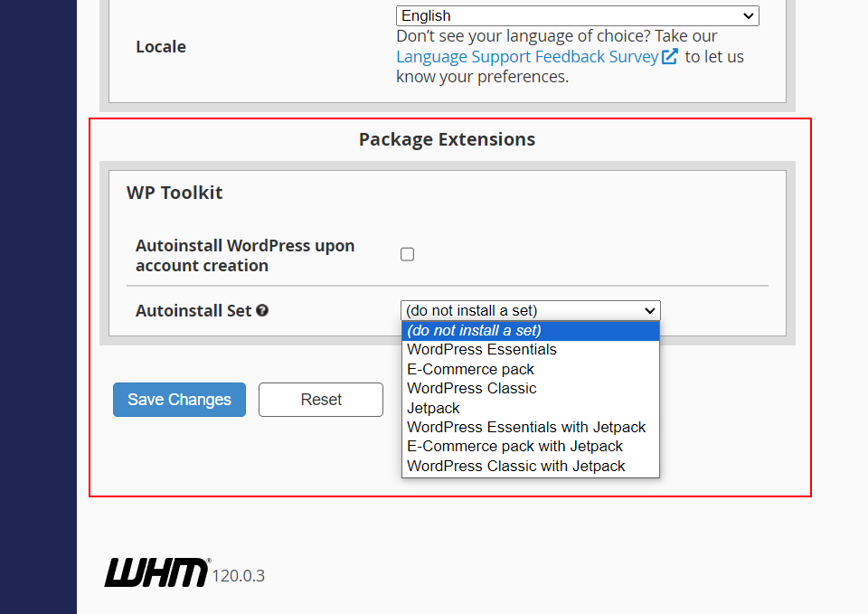This screenshot has width=868, height=614.
Task: Choose WordPress Essentials from the list
Action: click(x=482, y=350)
